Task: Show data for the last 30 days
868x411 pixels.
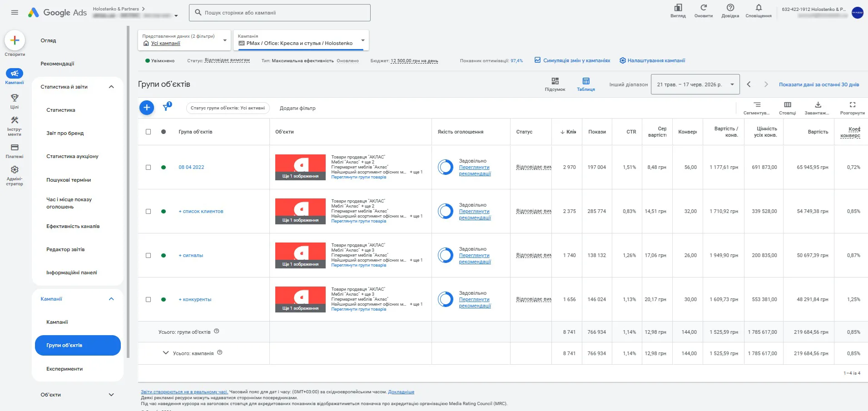Action: pyautogui.click(x=819, y=84)
